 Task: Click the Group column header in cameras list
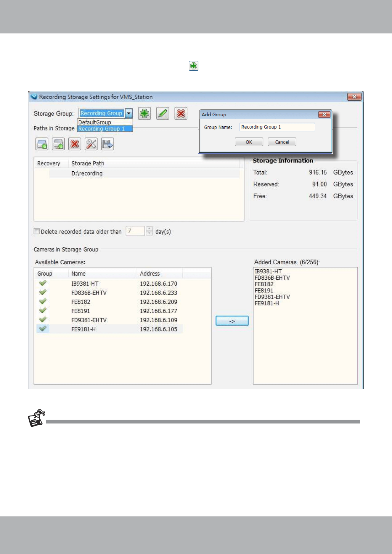51,274
